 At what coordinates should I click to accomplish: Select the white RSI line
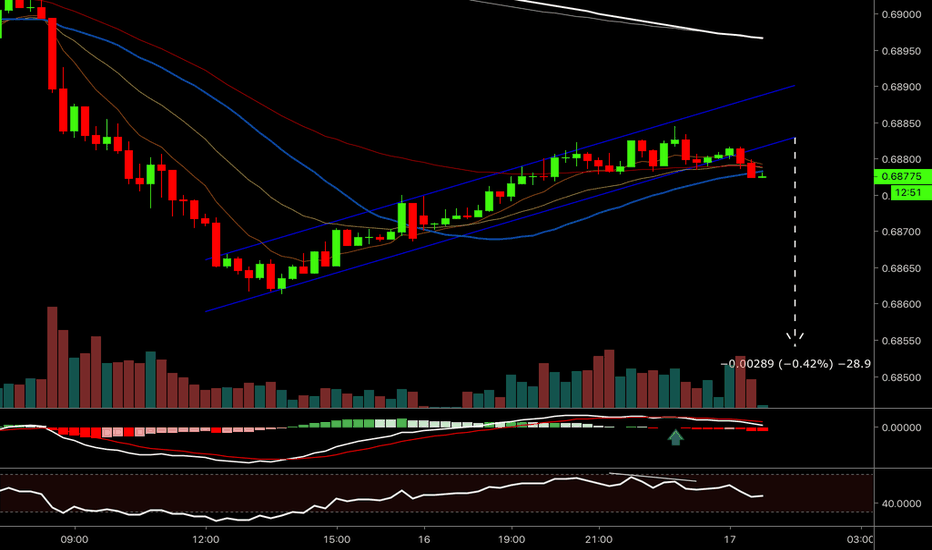[380, 498]
